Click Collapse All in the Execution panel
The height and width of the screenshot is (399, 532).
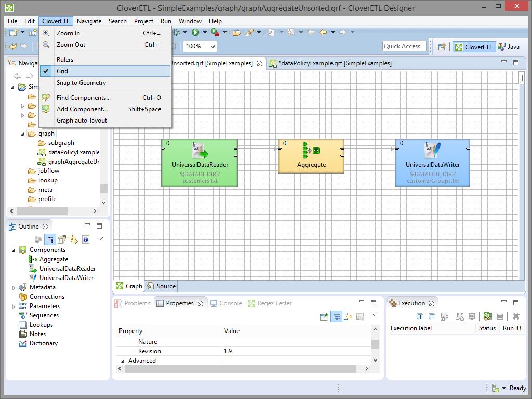pyautogui.click(x=432, y=316)
